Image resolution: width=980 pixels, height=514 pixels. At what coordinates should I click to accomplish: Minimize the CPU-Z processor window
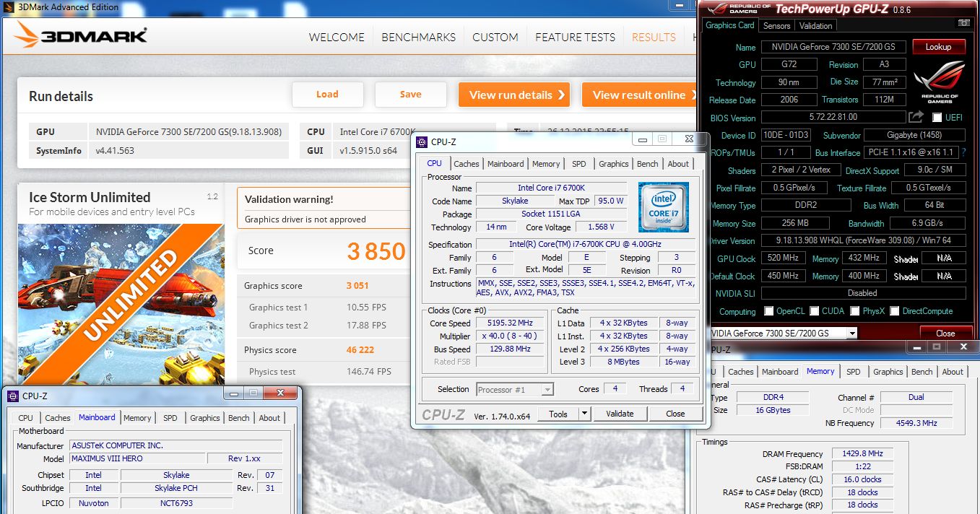[x=643, y=139]
